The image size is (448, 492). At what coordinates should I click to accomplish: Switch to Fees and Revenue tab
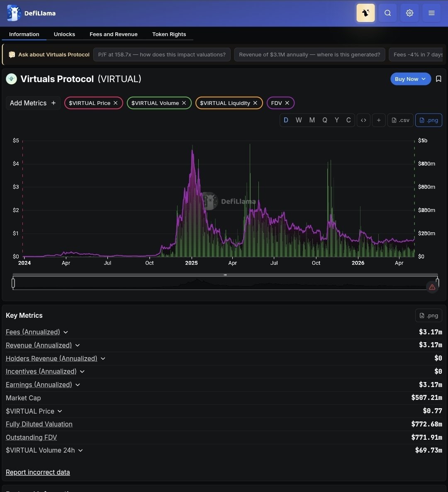tap(114, 34)
